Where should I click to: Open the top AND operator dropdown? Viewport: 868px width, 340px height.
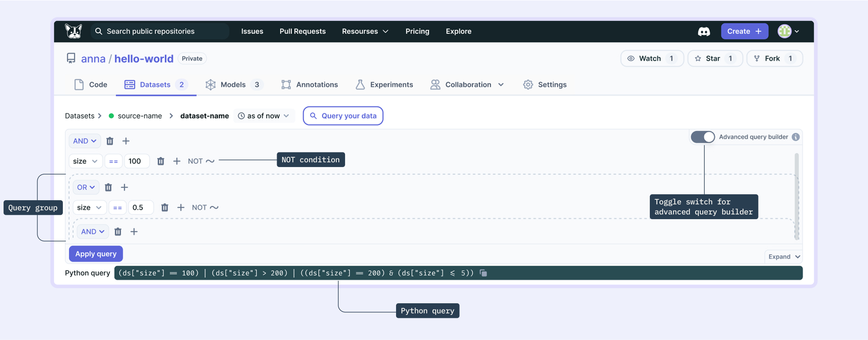click(x=85, y=141)
